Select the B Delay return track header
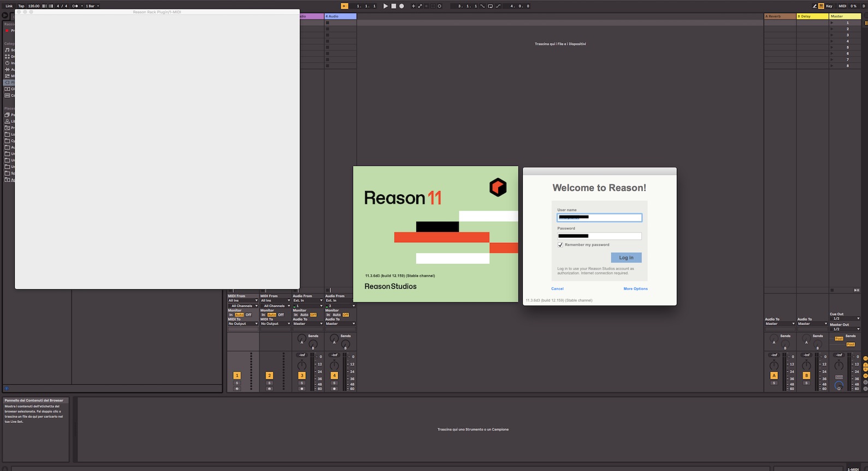The image size is (868, 471). (x=812, y=16)
